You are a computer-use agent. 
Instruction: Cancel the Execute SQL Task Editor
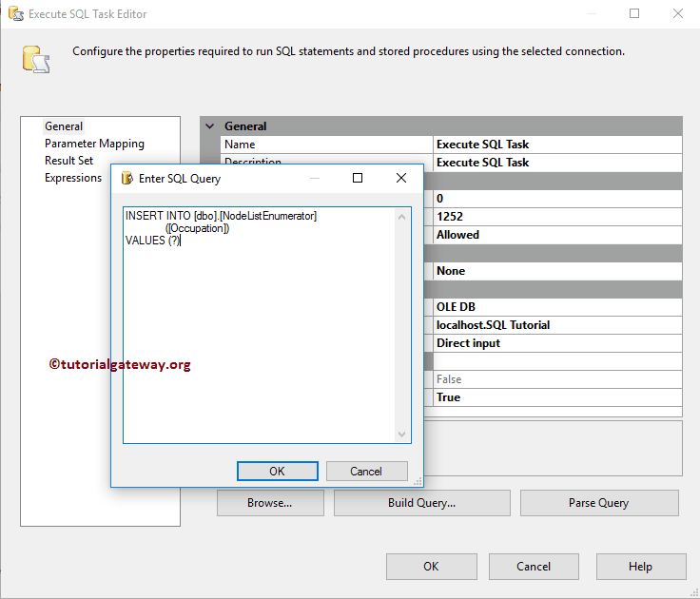534,567
